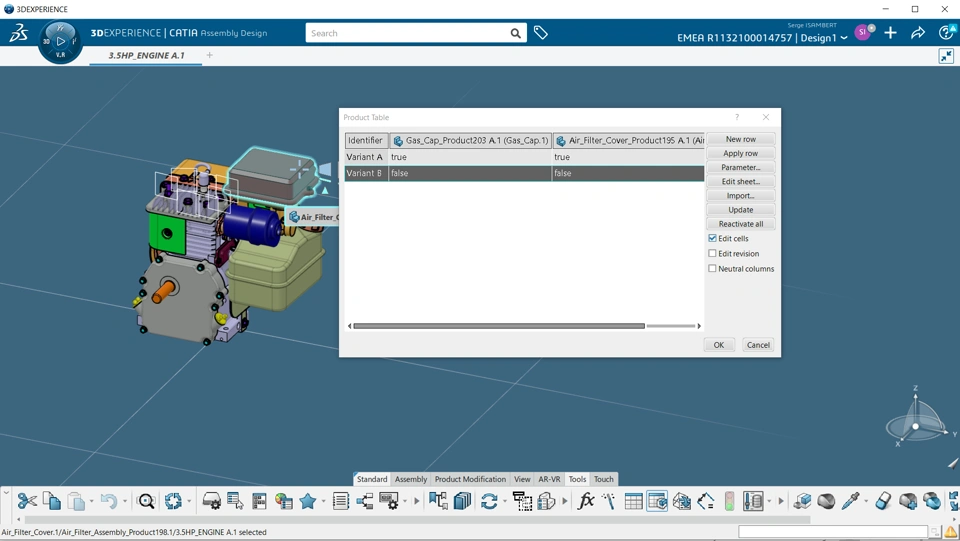The width and height of the screenshot is (960, 541).
Task: Collapse the action bar with the left chevron
Action: (x=6, y=491)
